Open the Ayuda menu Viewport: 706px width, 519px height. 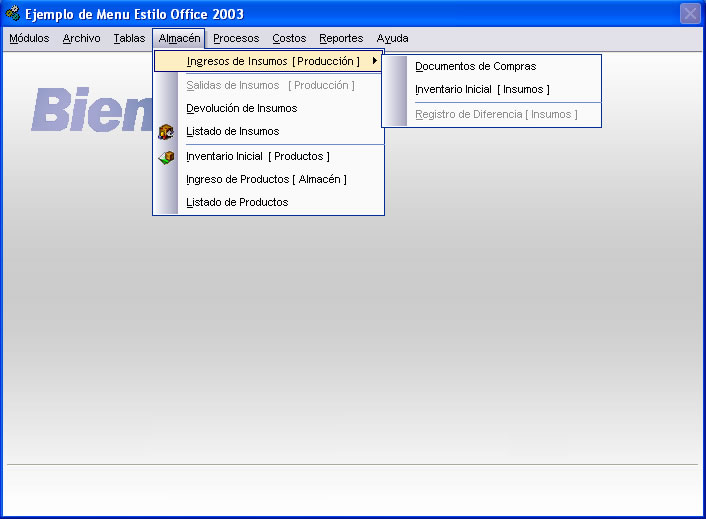pyautogui.click(x=392, y=39)
